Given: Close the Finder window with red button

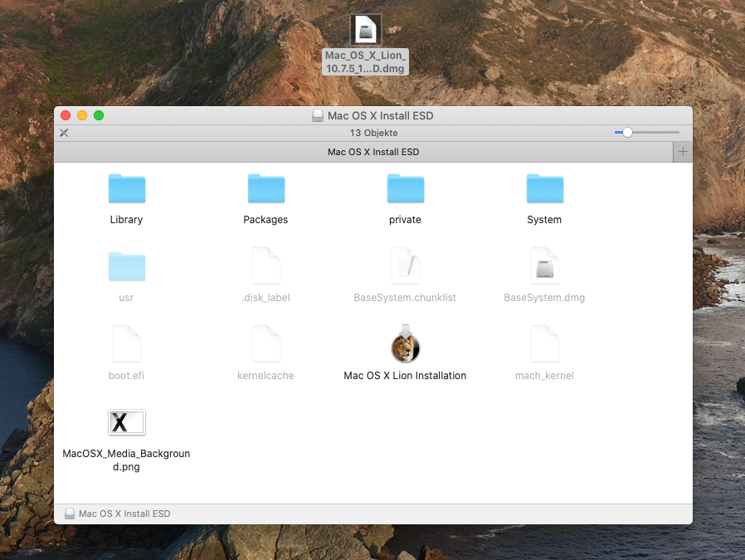Looking at the screenshot, I should click(66, 115).
